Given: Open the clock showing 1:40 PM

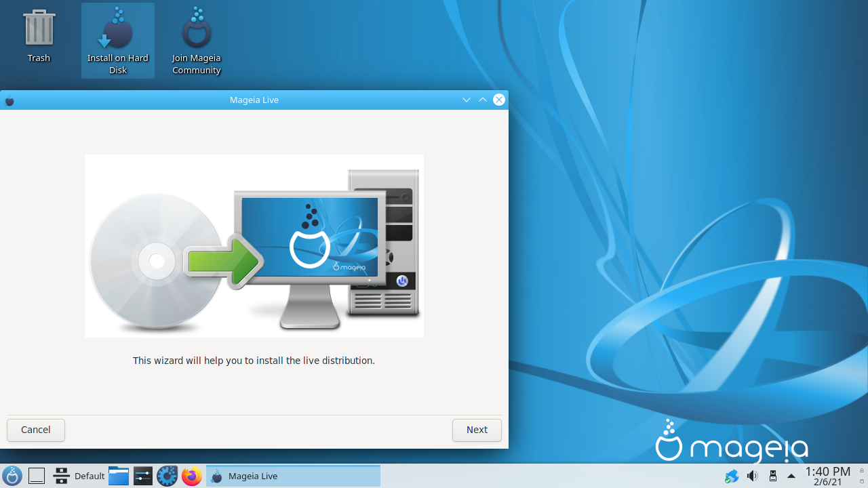Looking at the screenshot, I should (x=827, y=476).
